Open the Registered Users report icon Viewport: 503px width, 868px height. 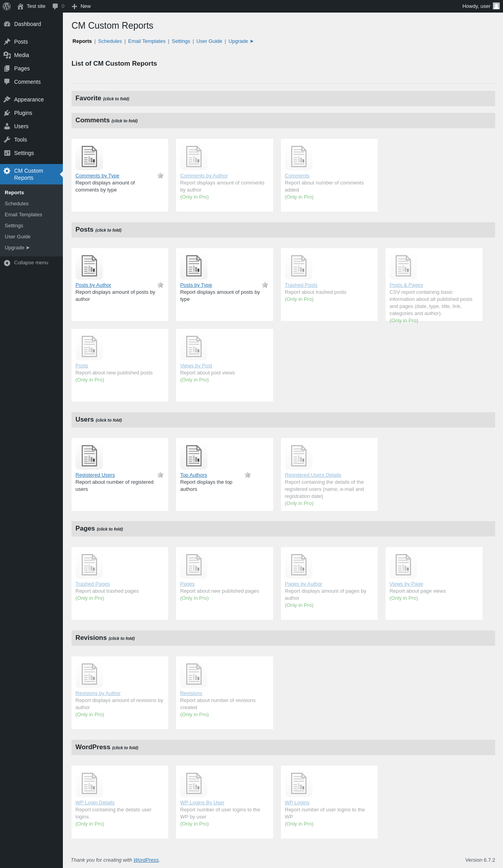[x=89, y=456]
